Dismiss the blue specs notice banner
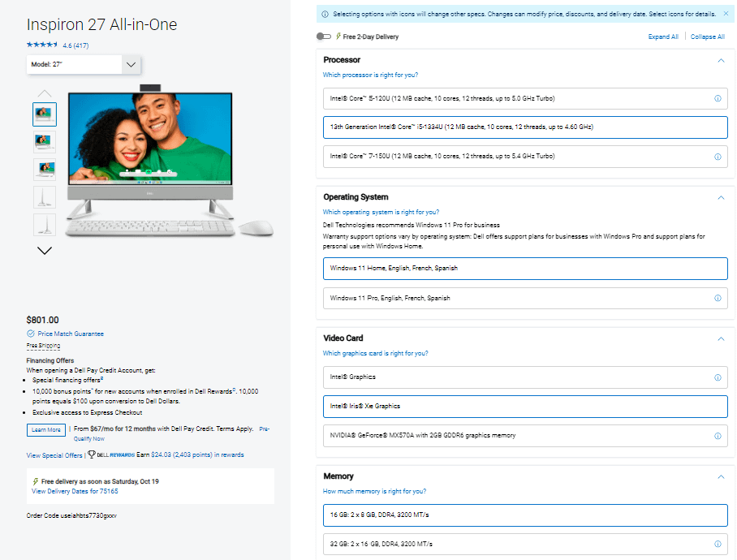This screenshot has width=737, height=560. coord(725,14)
